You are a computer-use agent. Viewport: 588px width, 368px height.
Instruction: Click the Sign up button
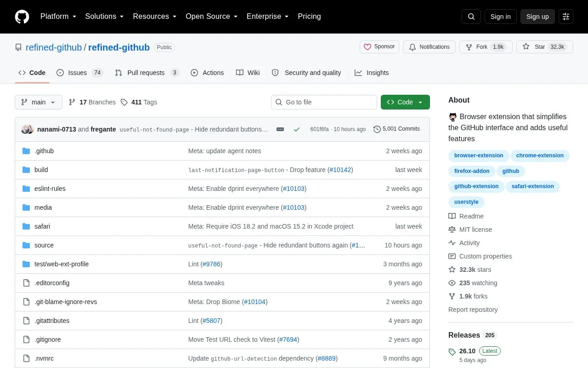[x=537, y=17]
